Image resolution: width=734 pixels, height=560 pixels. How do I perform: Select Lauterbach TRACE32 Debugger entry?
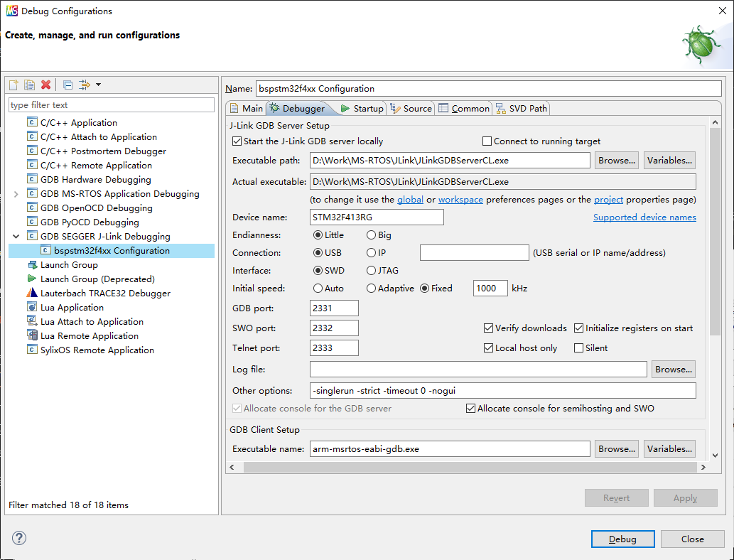pyautogui.click(x=105, y=293)
